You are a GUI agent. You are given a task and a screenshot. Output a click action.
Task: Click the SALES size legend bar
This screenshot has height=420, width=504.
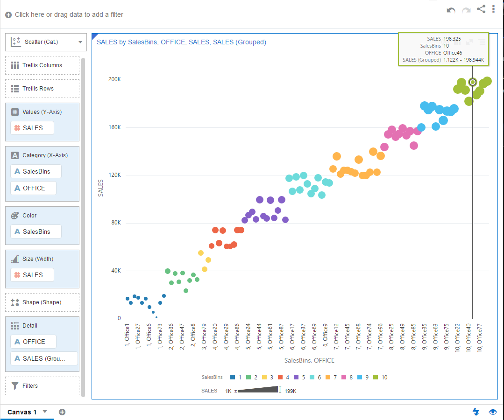[258, 390]
